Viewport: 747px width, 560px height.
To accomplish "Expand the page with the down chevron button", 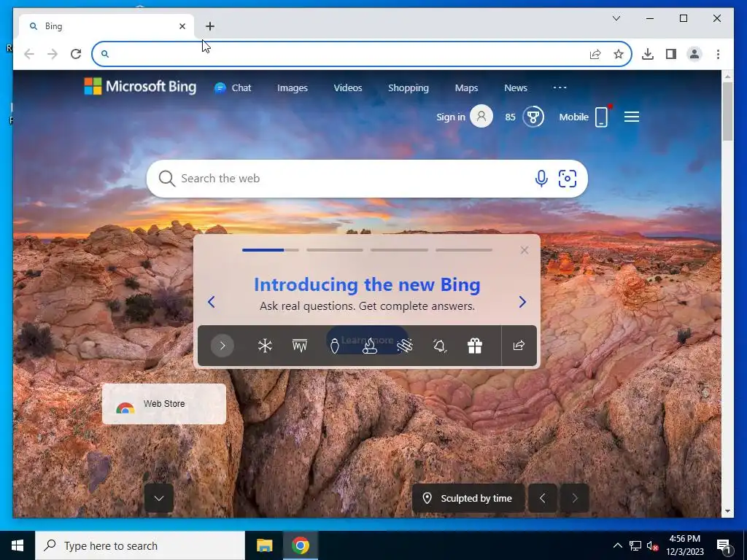I will (x=158, y=498).
